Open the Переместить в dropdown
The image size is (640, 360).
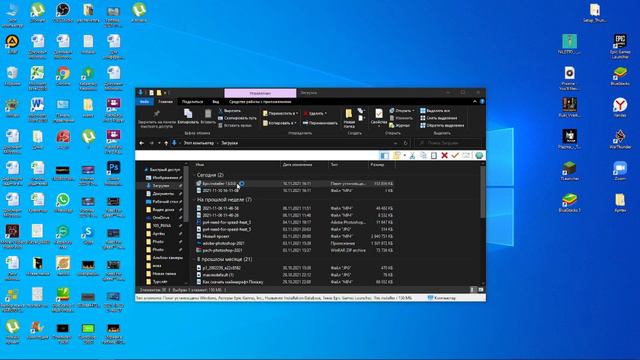pyautogui.click(x=280, y=113)
